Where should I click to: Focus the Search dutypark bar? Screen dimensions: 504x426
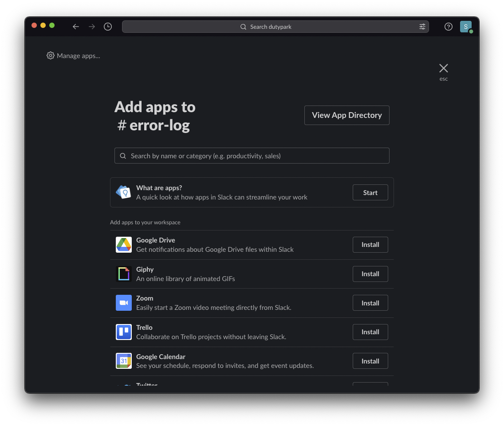coord(276,27)
